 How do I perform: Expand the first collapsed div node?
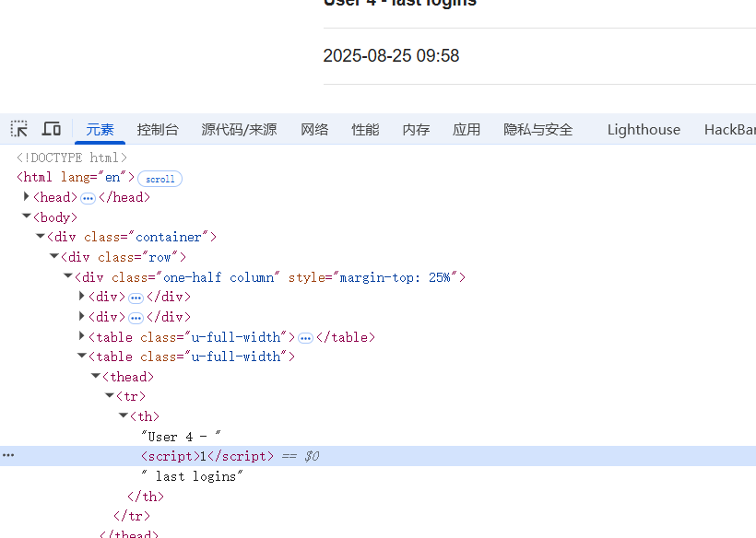[82, 297]
